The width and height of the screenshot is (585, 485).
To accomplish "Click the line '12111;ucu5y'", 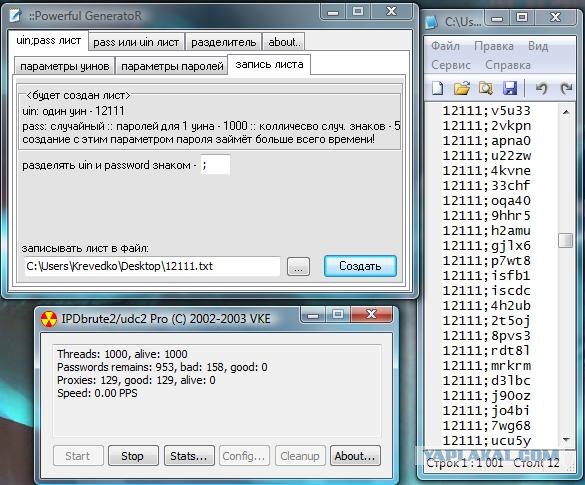I will click(x=487, y=441).
